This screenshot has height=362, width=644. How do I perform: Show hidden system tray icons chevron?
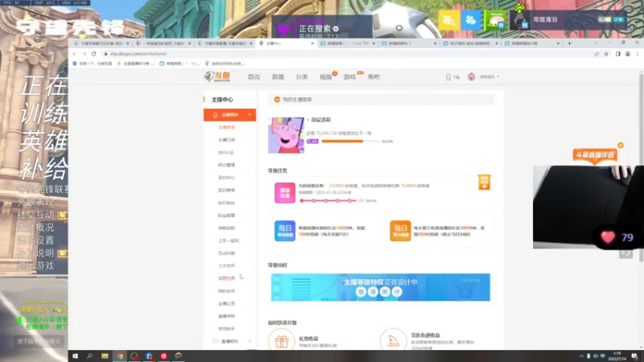[581, 356]
